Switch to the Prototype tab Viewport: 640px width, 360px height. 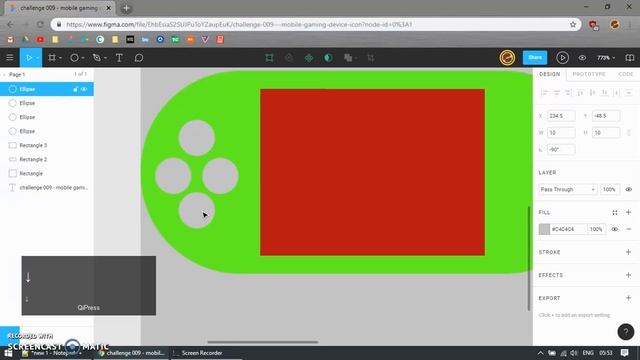[589, 74]
